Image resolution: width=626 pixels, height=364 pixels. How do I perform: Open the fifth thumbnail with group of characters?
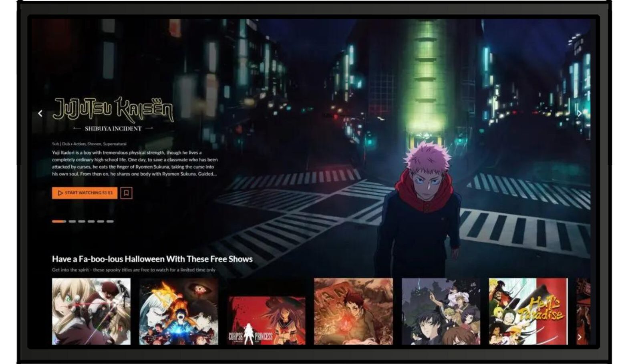coord(441,312)
